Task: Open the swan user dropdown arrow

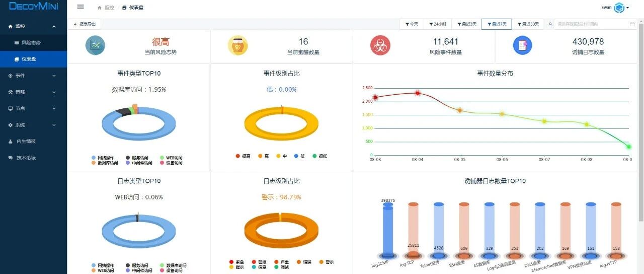Action: pyautogui.click(x=628, y=8)
